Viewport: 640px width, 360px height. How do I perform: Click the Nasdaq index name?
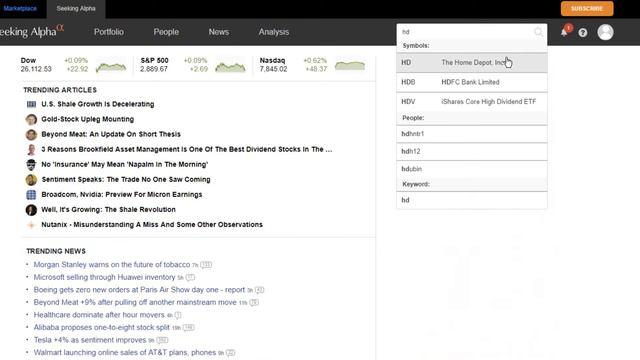[x=272, y=60]
